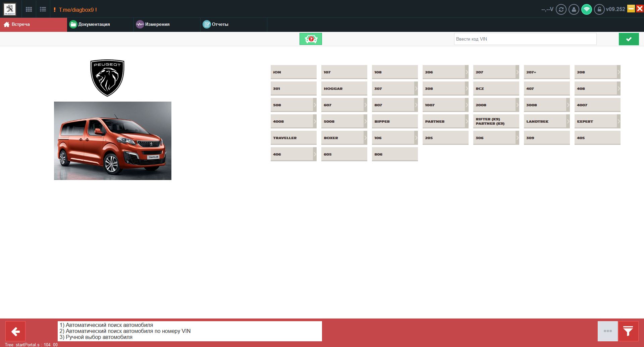
Task: Minimize the DiagBox window
Action: (x=631, y=8)
